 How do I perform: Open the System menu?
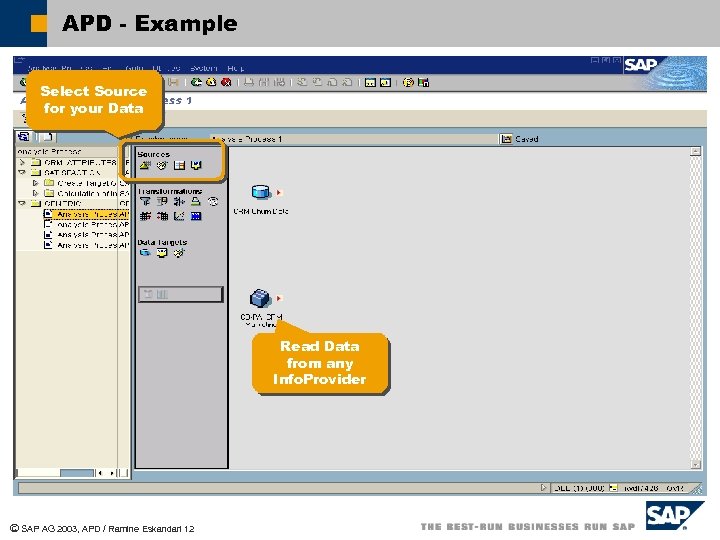(204, 68)
